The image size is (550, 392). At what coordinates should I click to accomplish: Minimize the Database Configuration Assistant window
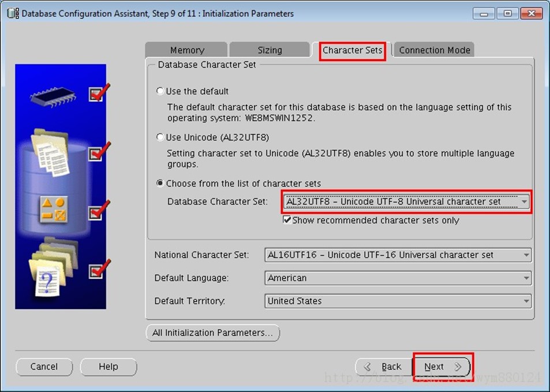pos(484,14)
